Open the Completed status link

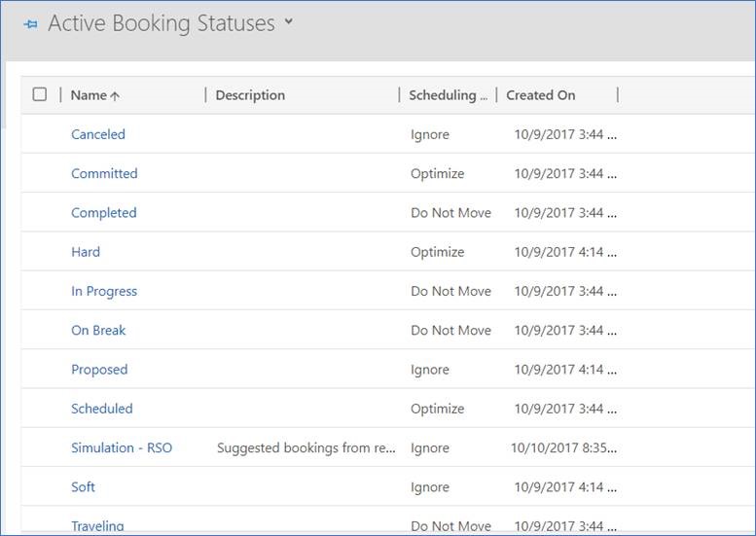(x=104, y=213)
